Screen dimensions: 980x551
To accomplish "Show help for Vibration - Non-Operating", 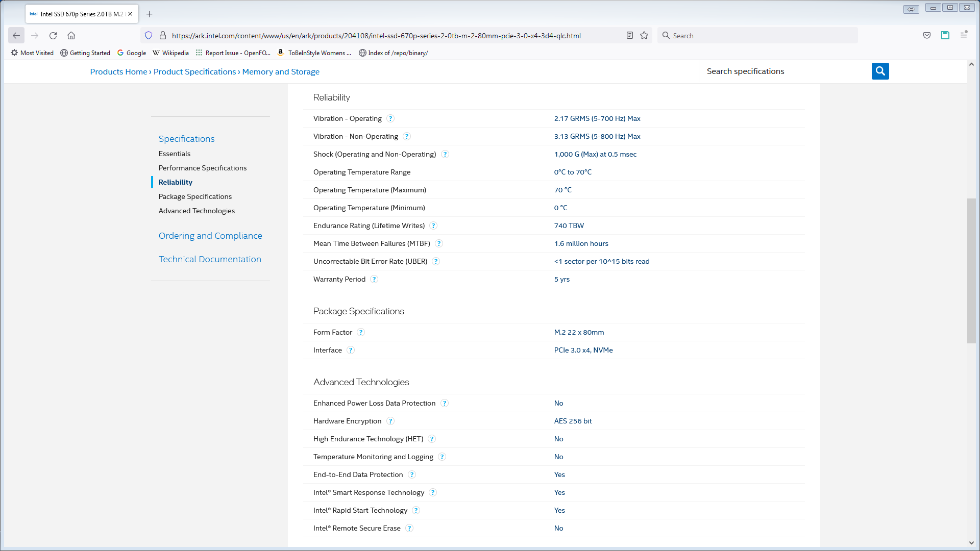I will [x=407, y=137].
